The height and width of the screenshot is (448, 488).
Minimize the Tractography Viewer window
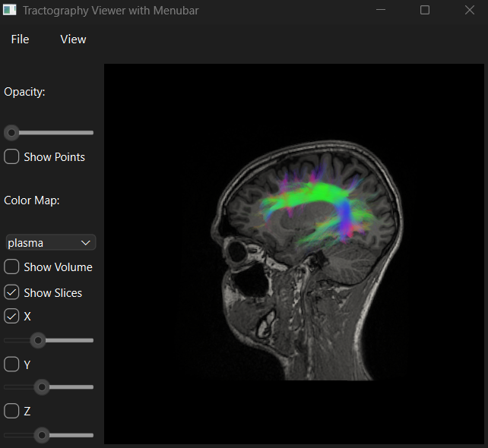(x=381, y=11)
